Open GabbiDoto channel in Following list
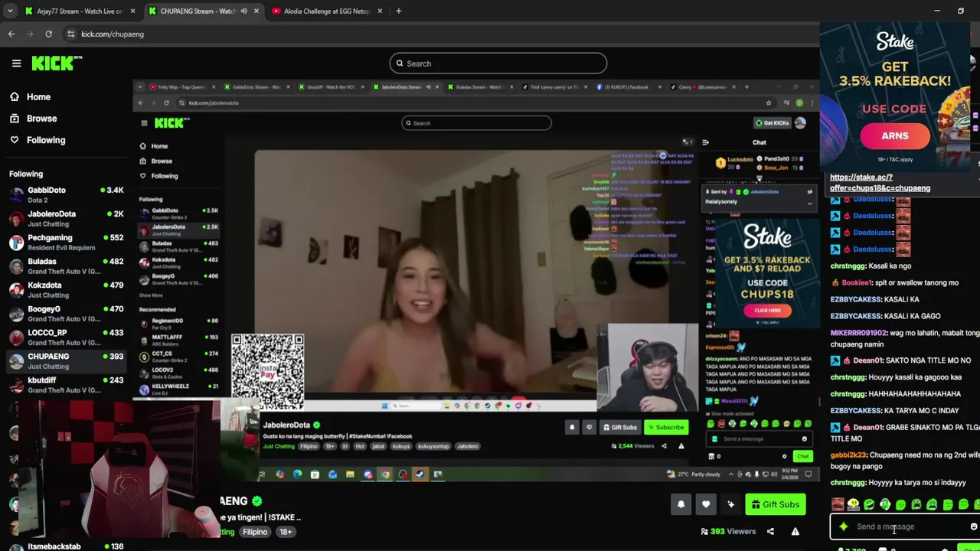 (65, 194)
